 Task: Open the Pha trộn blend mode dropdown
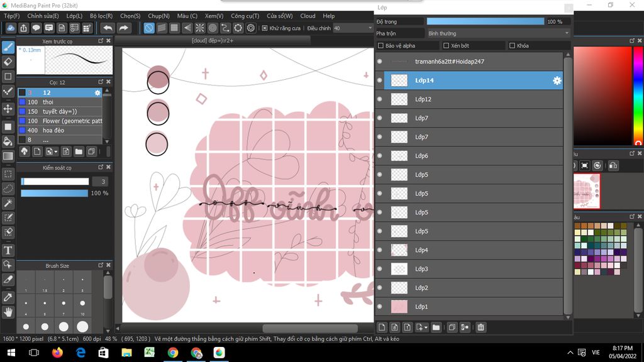point(498,33)
